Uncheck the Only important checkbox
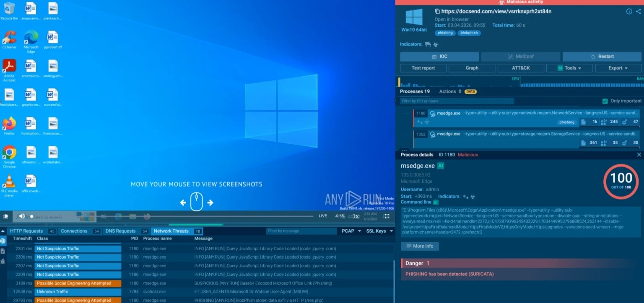Image resolution: width=644 pixels, height=303 pixels. [605, 101]
